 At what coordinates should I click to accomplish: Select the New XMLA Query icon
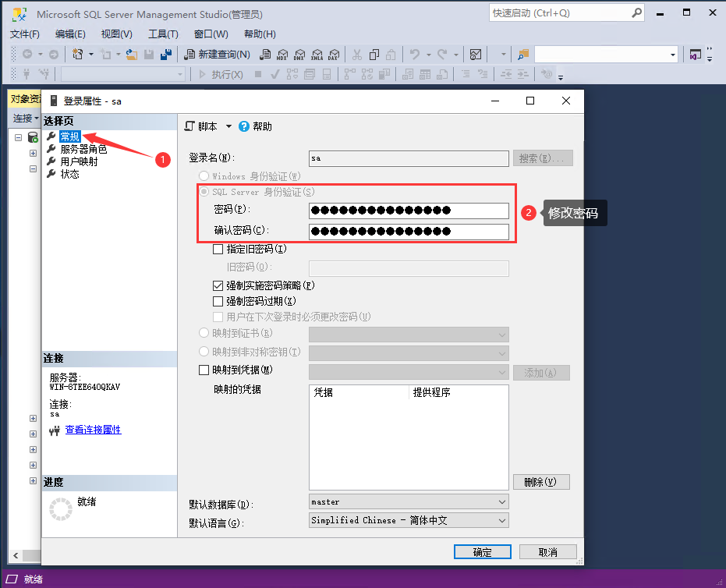click(x=317, y=55)
